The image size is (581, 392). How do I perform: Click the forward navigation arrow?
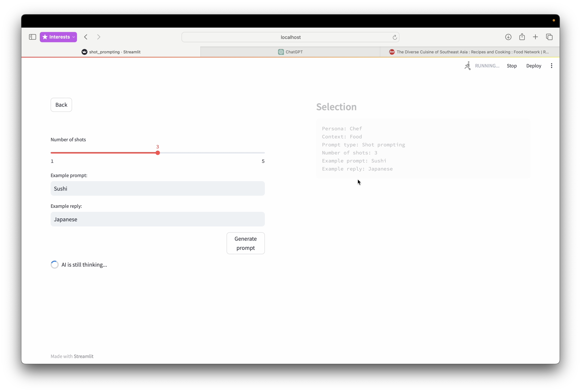[x=99, y=37]
